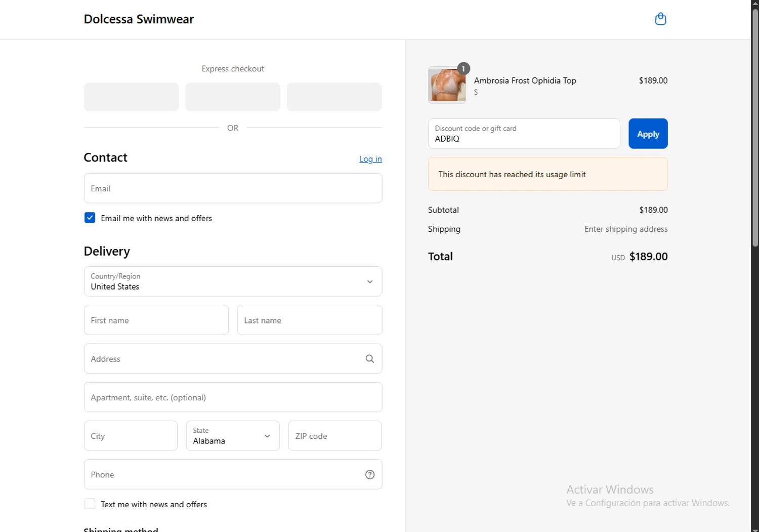Focus the Last name field
759x532 pixels.
(310, 320)
